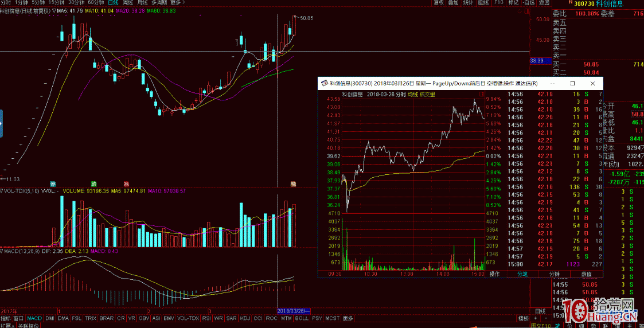This screenshot has width=644, height=328.
Task: Select the DMA indicator tab
Action: [63, 318]
